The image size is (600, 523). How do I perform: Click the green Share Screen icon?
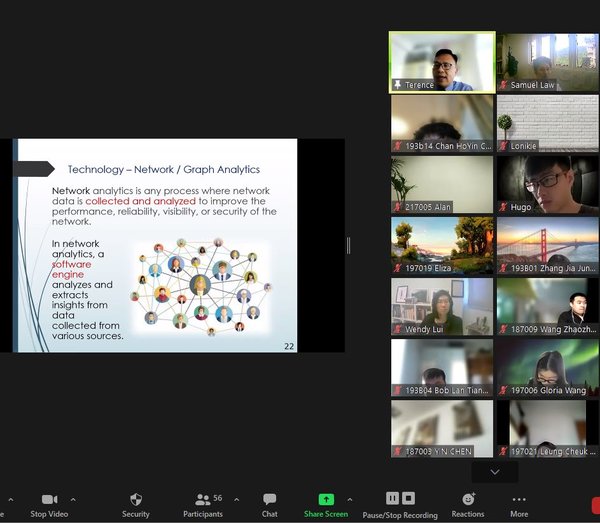[x=326, y=499]
